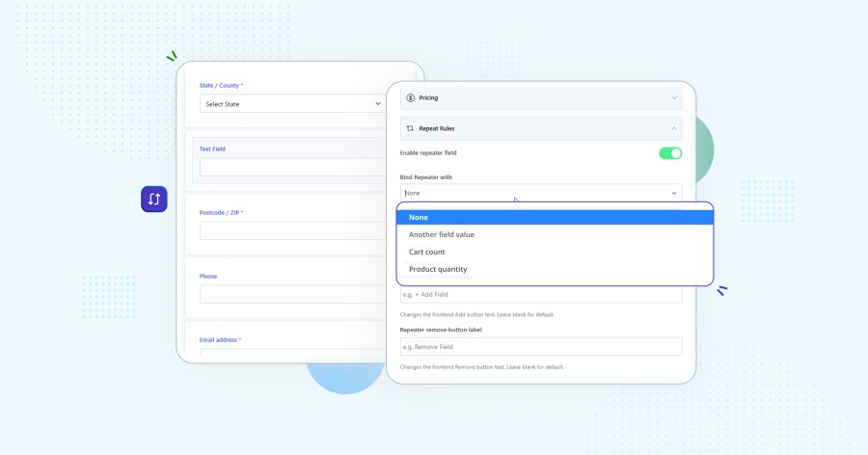
Task: Click the Repeater remove button label text
Action: pos(441,330)
